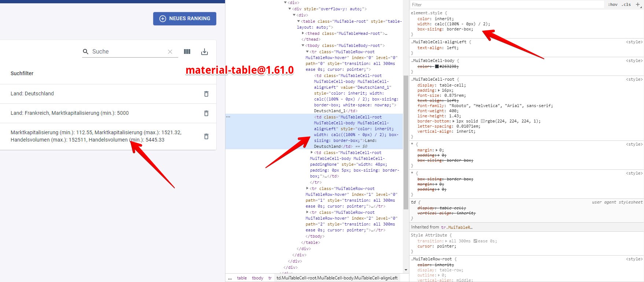Open the <style> link for .MuiTableCell-root
The height and width of the screenshot is (282, 644).
click(x=634, y=80)
